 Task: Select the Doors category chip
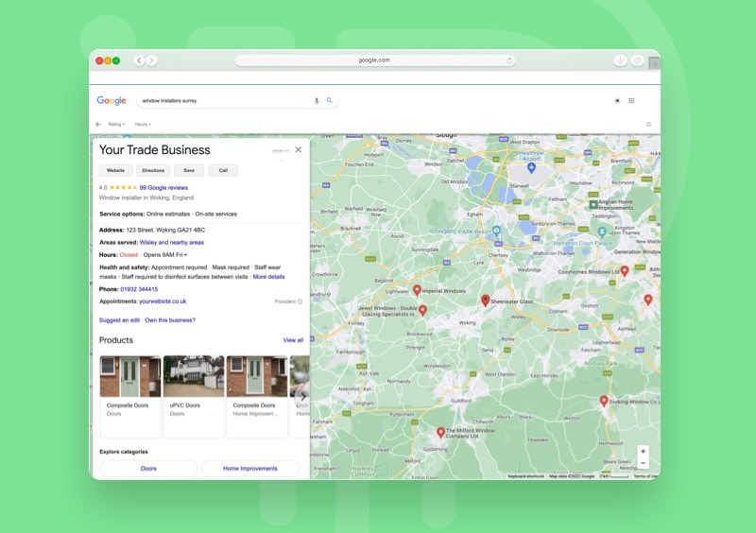(148, 469)
